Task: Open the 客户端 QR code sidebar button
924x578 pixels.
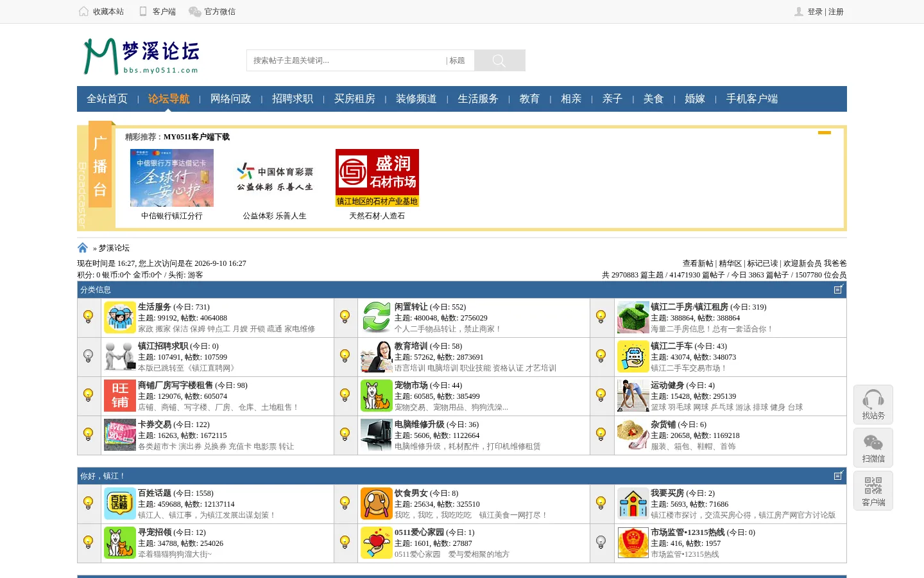Action: click(873, 491)
